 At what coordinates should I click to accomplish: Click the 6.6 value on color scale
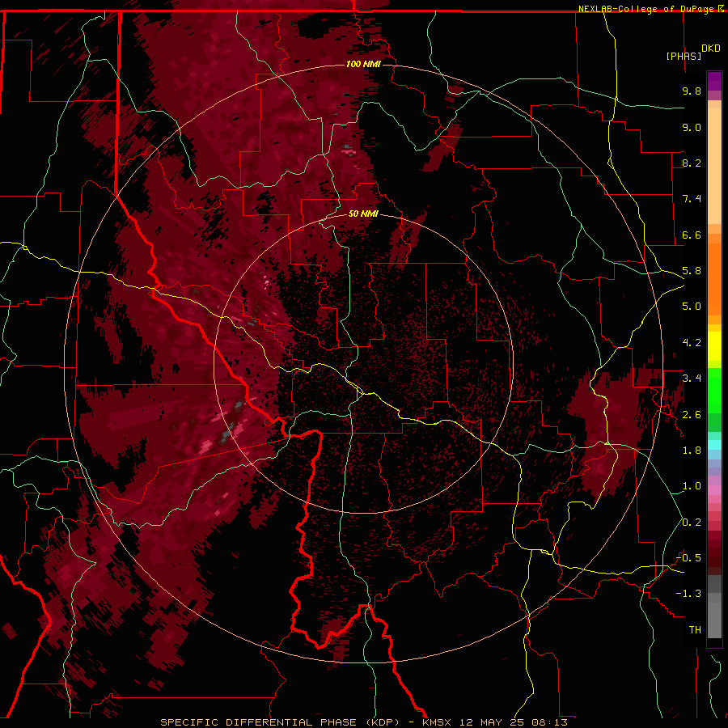point(692,235)
